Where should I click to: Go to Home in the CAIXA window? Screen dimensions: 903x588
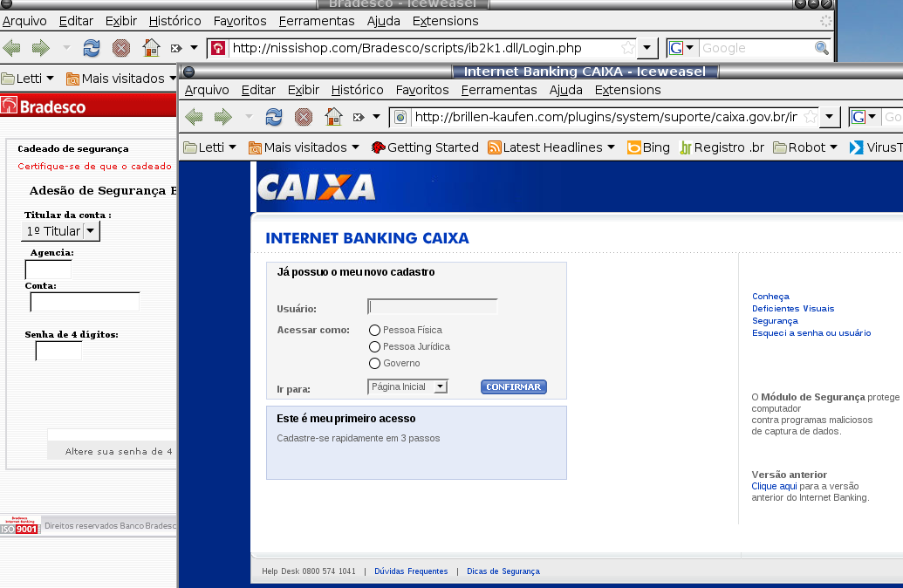(x=333, y=117)
